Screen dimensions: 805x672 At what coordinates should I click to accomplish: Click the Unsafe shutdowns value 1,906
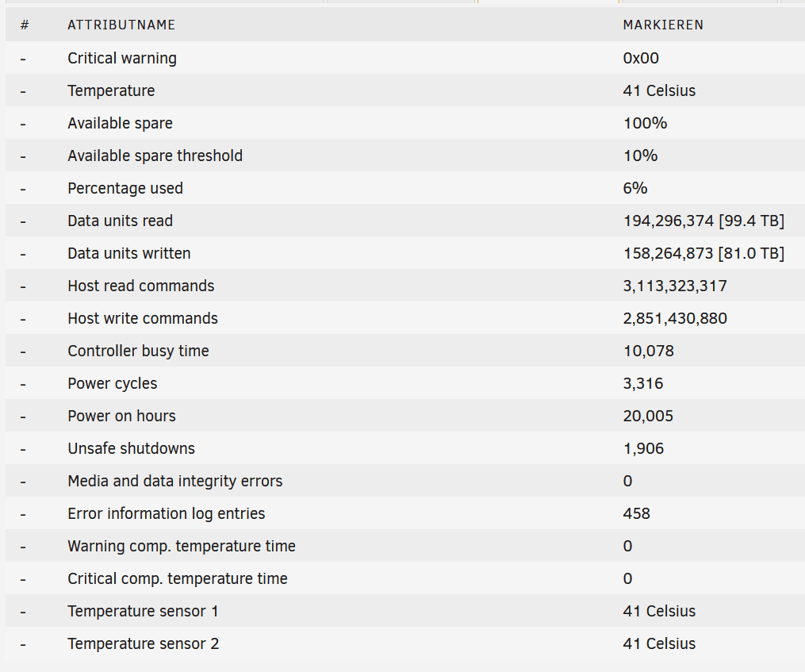[x=643, y=448]
